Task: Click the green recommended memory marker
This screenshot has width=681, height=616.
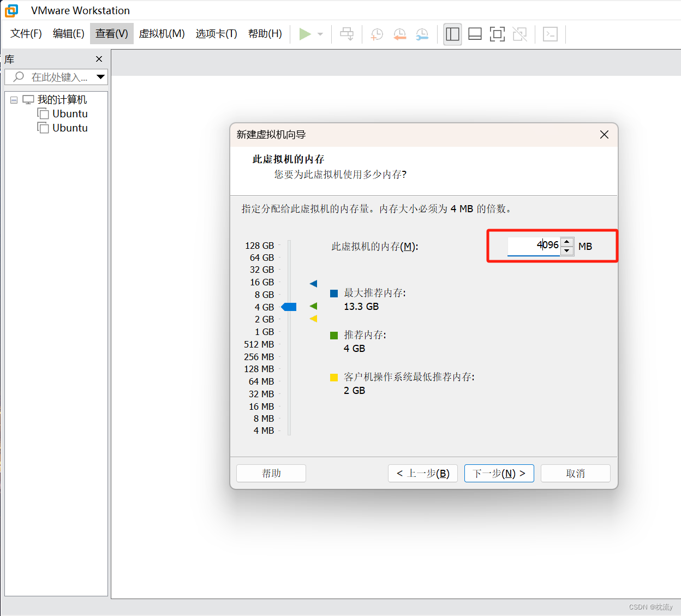Action: coord(313,306)
